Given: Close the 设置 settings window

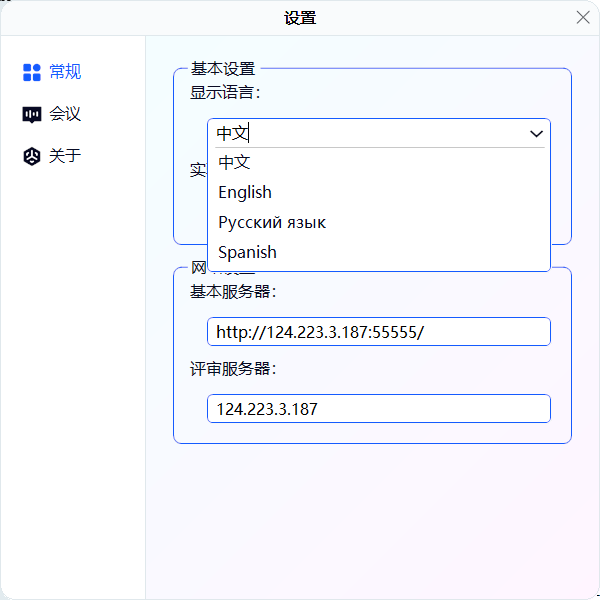Looking at the screenshot, I should tap(583, 17).
